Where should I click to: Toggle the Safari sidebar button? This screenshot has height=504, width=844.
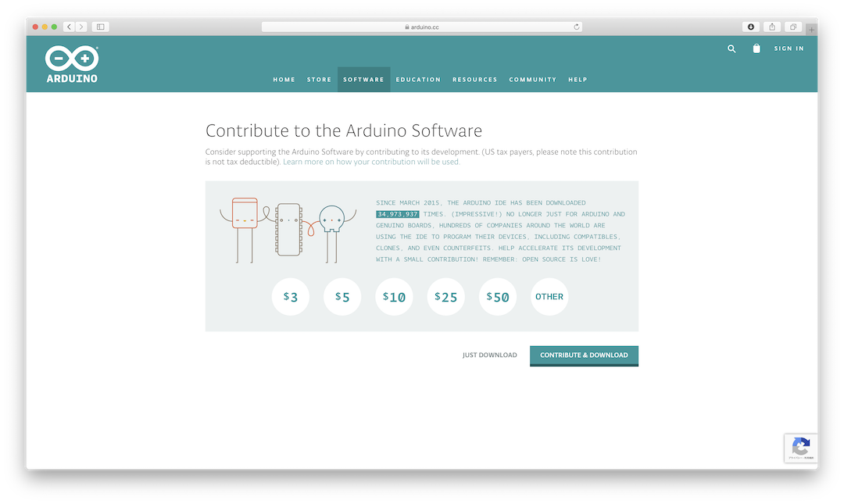pyautogui.click(x=100, y=27)
